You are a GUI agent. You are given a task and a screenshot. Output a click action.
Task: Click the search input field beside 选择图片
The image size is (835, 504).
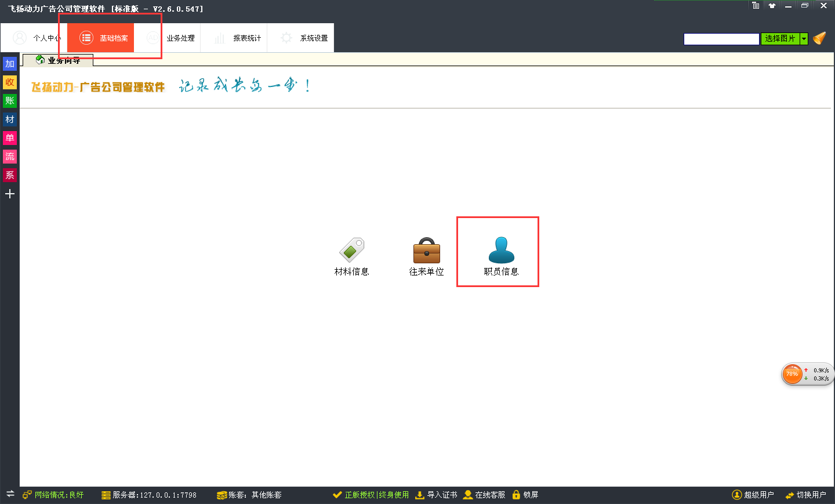coord(721,39)
